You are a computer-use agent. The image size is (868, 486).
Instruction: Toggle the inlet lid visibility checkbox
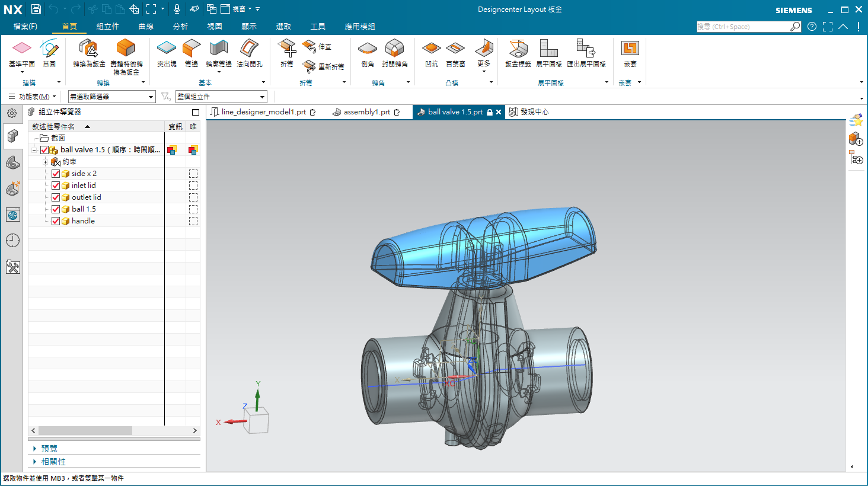56,186
